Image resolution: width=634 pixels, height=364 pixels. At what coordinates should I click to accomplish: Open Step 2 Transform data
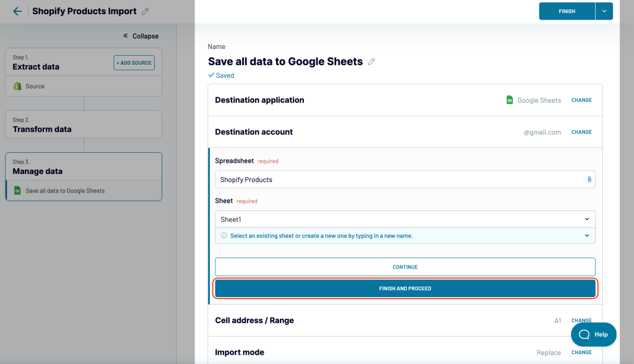click(x=84, y=124)
